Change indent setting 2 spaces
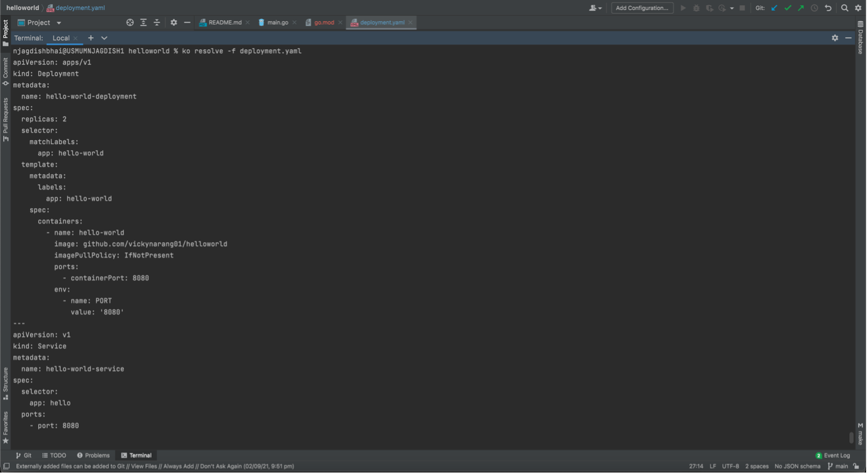 [x=757, y=466]
